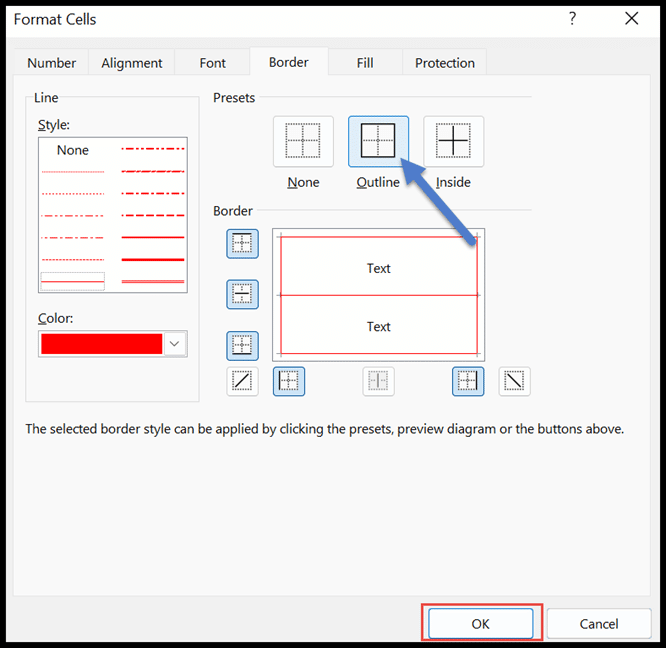Switch to the Font tab

[212, 63]
